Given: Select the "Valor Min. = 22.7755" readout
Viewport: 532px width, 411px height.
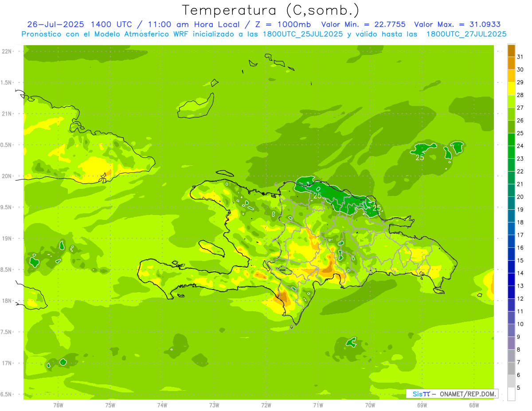Looking at the screenshot, I should (363, 24).
